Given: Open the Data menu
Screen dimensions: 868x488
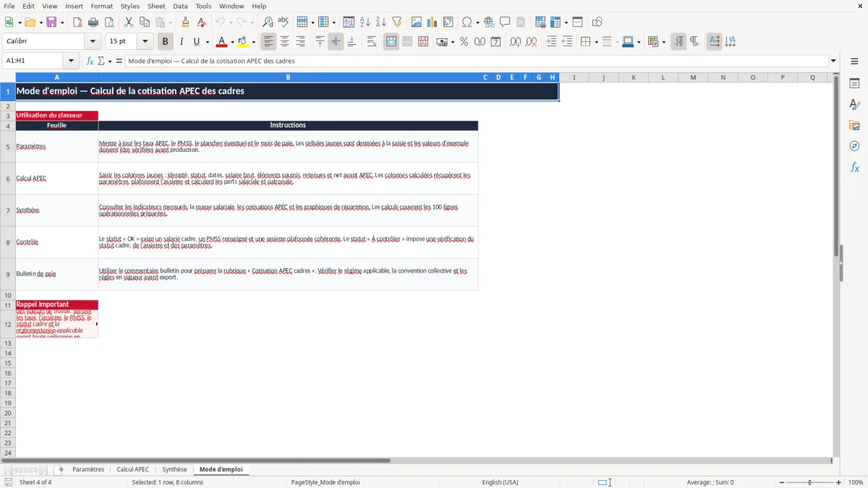Looking at the screenshot, I should tap(180, 6).
